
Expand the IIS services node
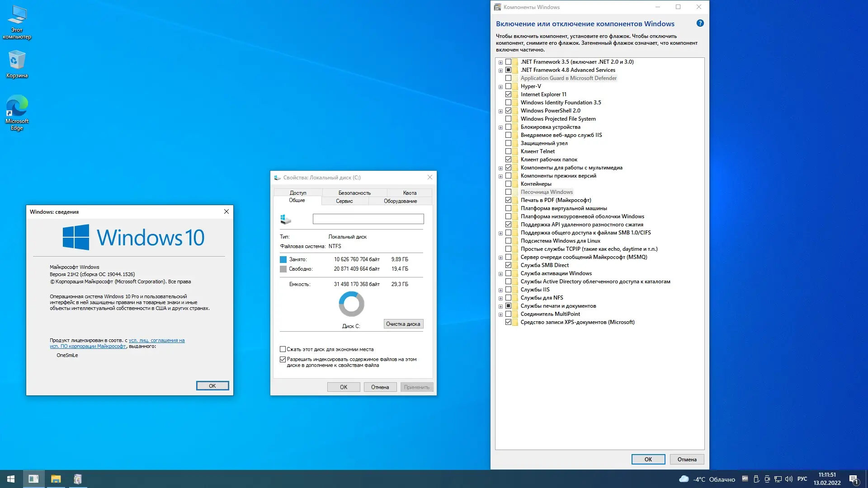500,290
